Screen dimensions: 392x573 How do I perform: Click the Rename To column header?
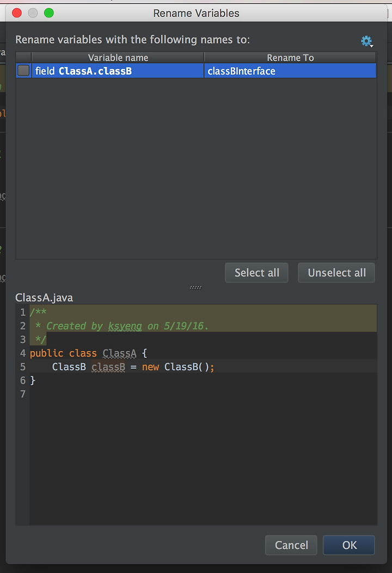coord(290,58)
